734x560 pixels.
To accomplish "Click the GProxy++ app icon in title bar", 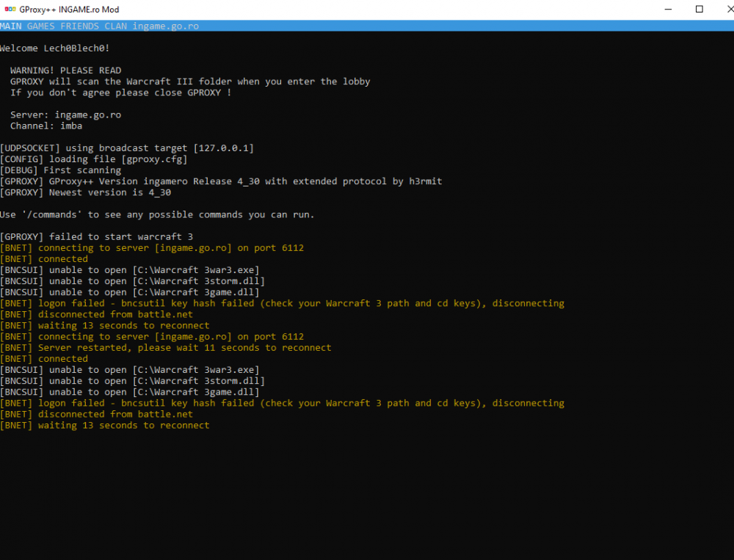I will (10, 10).
